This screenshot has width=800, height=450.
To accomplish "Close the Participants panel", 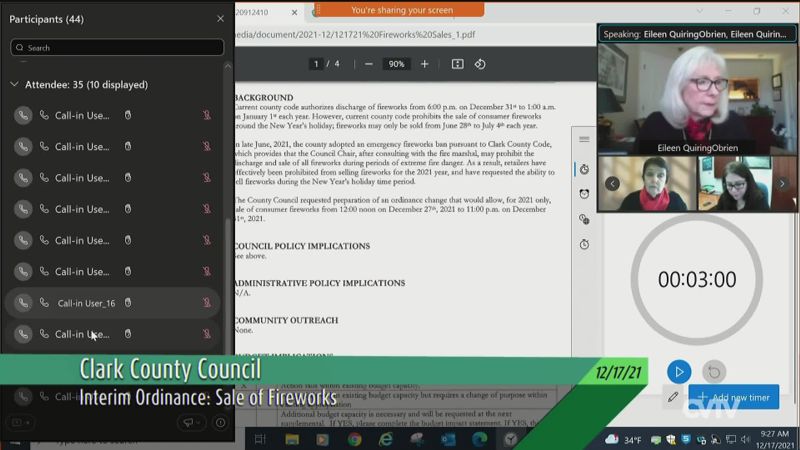I will [x=220, y=18].
